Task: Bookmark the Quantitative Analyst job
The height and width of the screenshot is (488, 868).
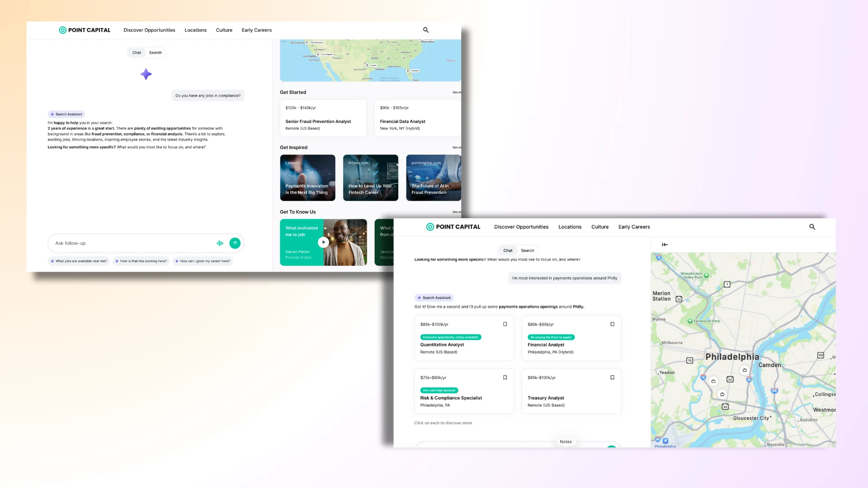Action: [505, 324]
